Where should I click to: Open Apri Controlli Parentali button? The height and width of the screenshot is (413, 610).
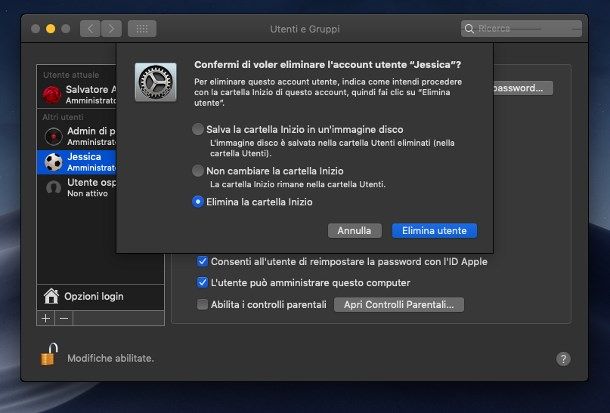[x=399, y=304]
